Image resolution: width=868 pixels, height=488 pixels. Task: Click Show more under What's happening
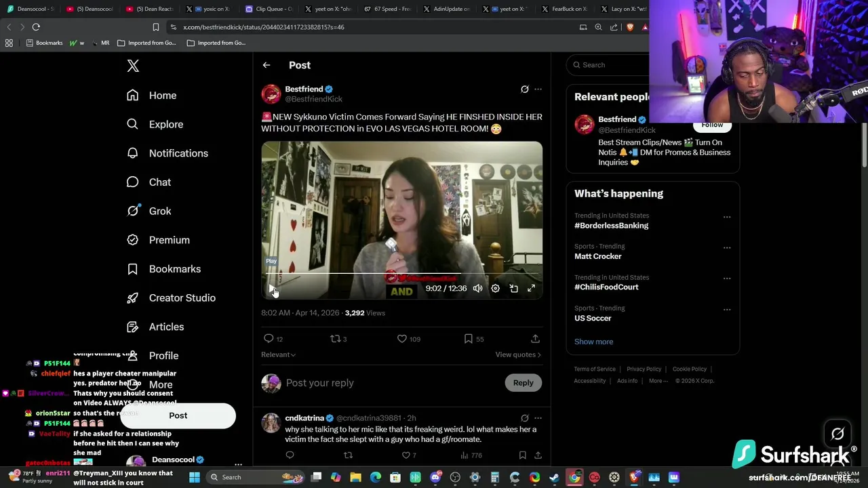click(593, 342)
